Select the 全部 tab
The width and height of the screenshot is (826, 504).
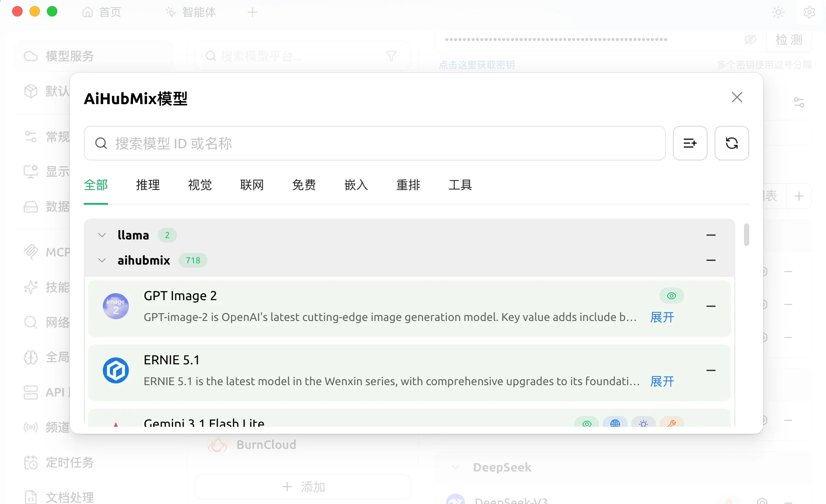pos(96,185)
